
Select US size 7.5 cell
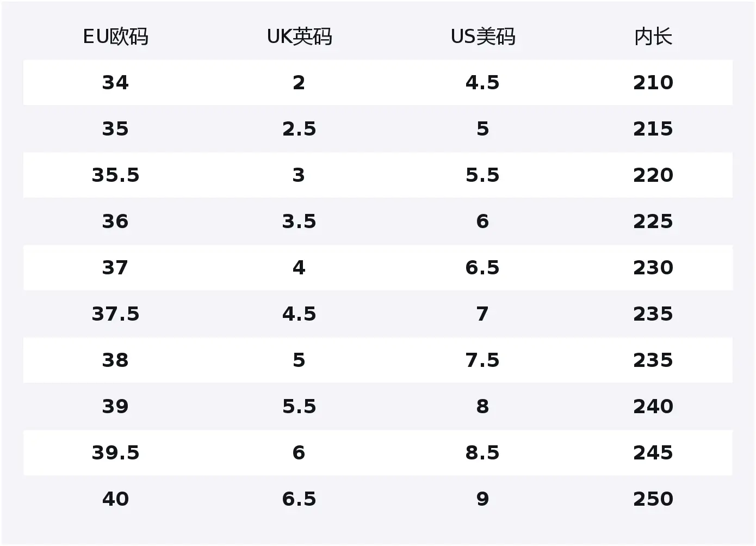click(x=482, y=360)
